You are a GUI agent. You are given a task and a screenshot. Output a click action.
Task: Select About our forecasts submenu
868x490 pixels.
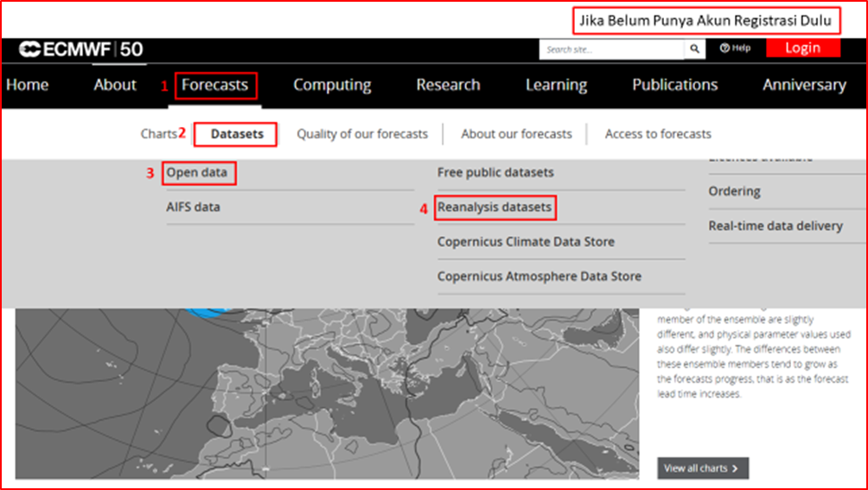[x=516, y=134]
